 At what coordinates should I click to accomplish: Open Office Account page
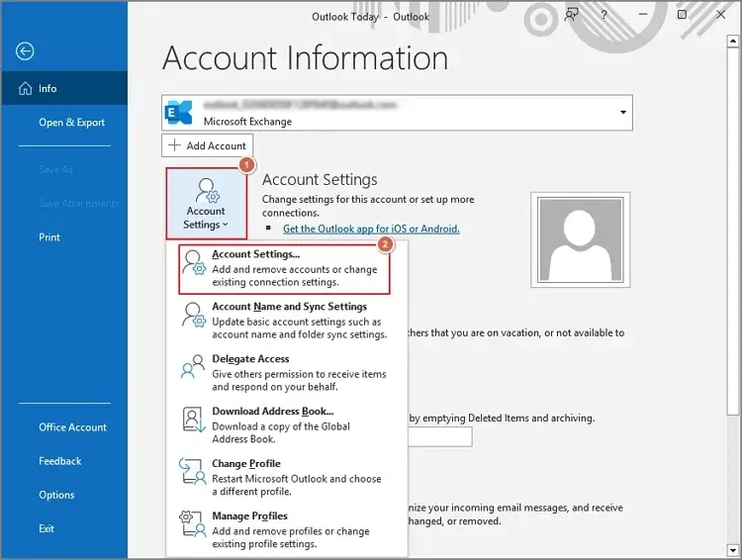[x=64, y=427]
